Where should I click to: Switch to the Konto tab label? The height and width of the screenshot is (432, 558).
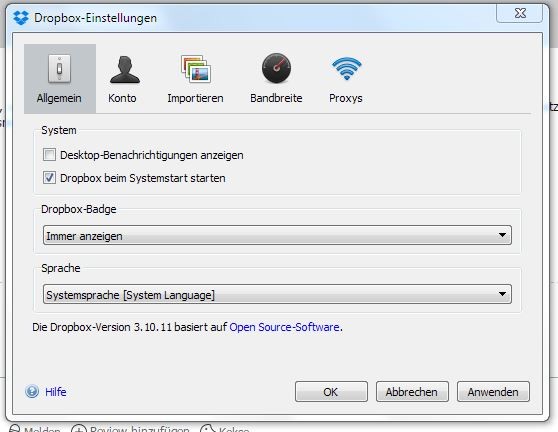click(x=122, y=98)
